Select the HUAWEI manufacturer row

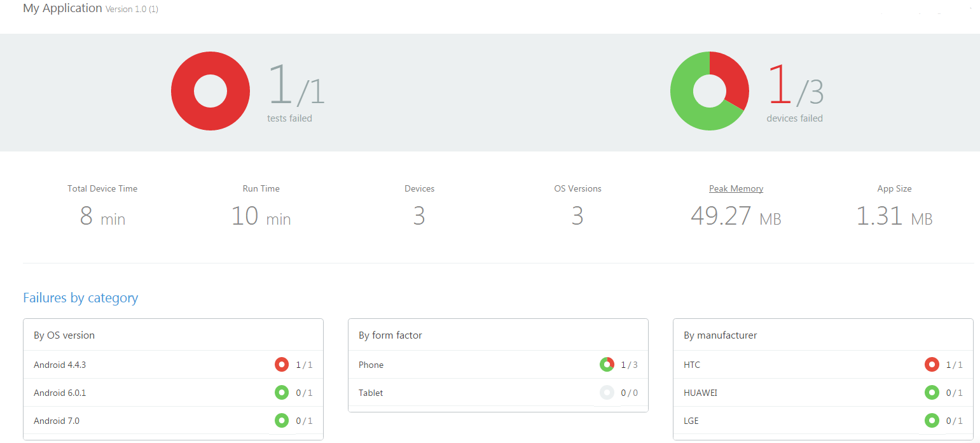[823, 393]
